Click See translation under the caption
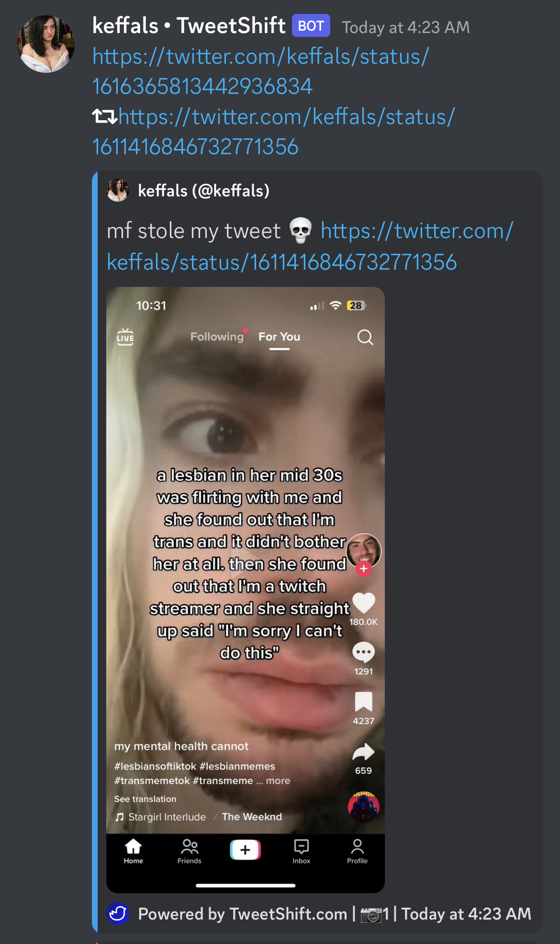Image resolution: width=560 pixels, height=944 pixels. click(145, 799)
